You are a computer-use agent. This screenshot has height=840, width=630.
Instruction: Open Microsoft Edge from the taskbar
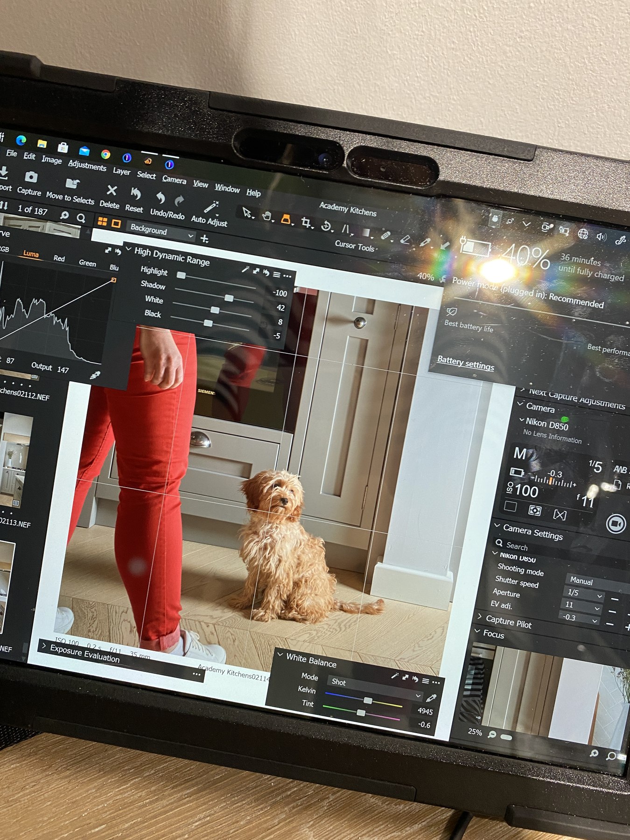[x=21, y=140]
